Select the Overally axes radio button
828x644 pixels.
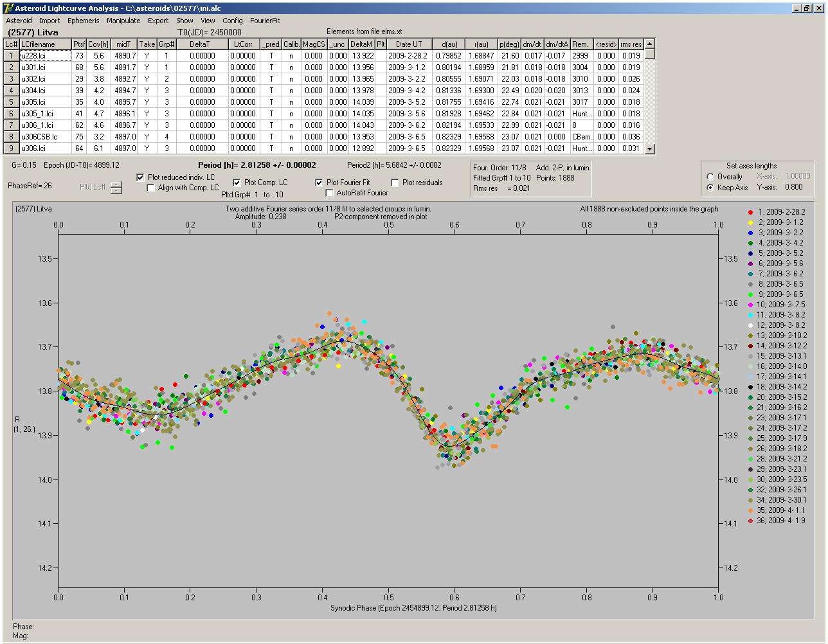pos(710,177)
